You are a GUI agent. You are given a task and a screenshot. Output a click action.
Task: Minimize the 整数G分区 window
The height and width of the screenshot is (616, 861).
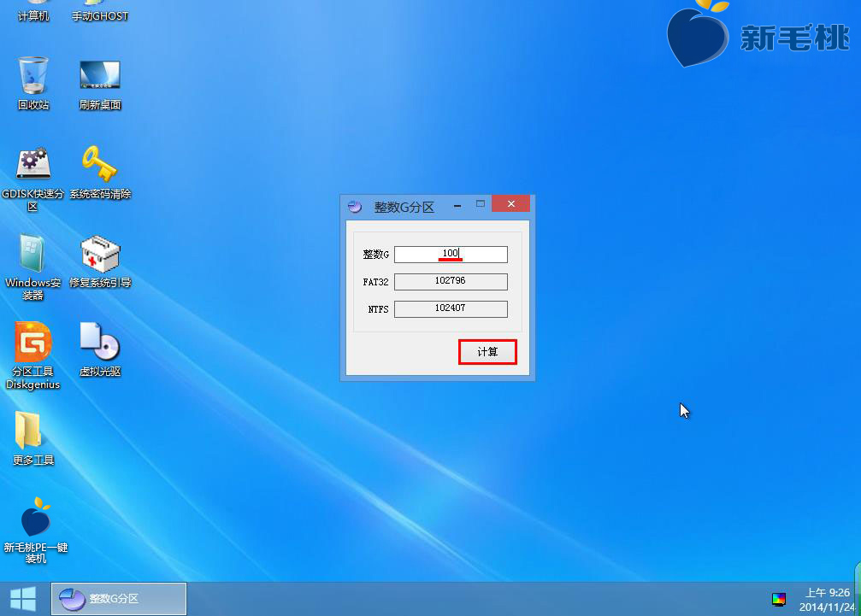457,205
